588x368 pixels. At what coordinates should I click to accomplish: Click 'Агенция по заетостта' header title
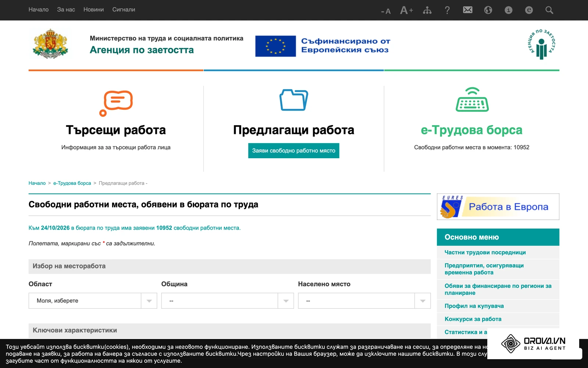point(141,50)
